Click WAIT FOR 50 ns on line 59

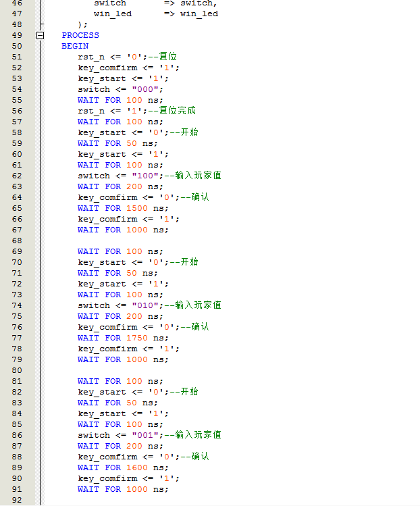tap(117, 144)
